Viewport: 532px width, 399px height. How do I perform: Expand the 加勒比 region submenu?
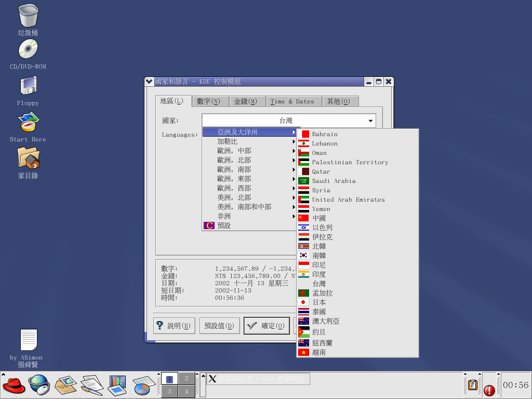click(x=249, y=141)
